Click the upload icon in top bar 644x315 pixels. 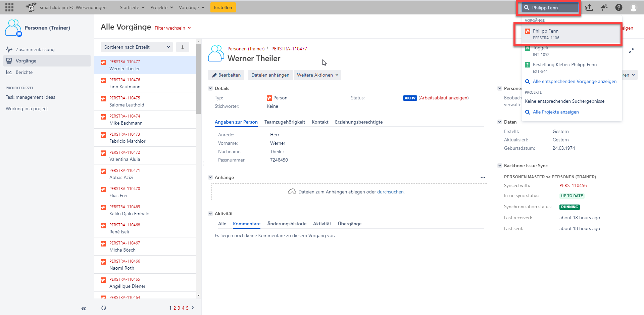point(589,7)
